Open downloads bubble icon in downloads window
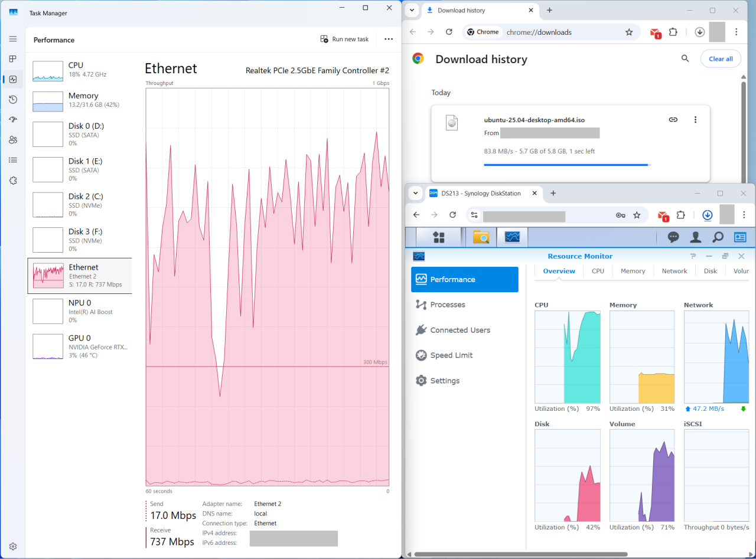 699,32
